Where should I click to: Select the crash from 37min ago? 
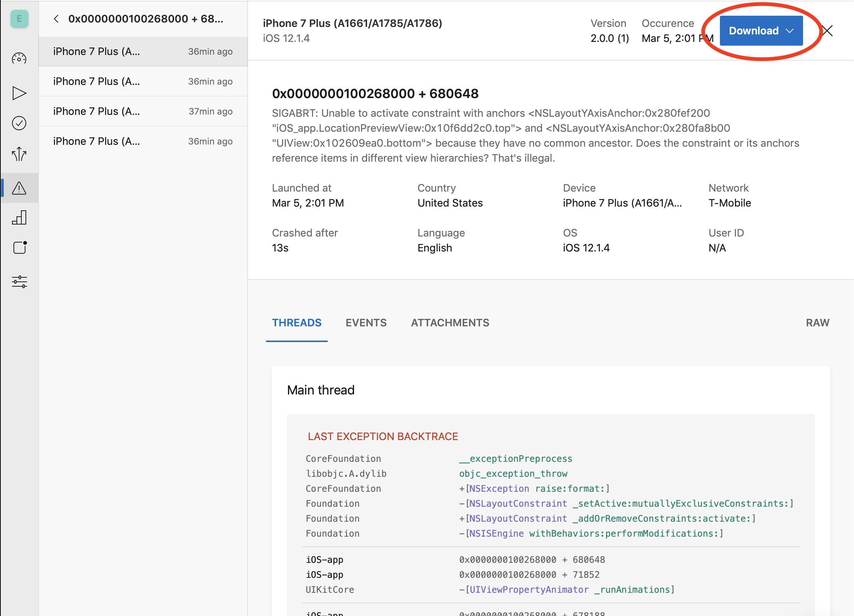143,111
